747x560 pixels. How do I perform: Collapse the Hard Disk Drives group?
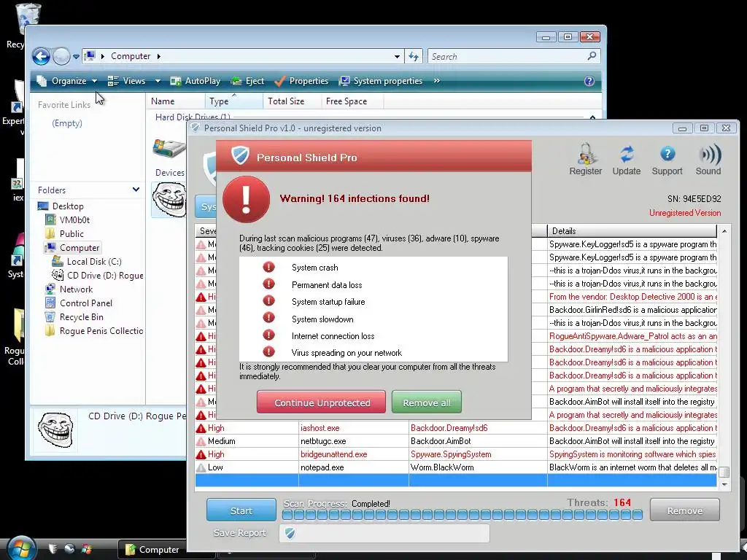(592, 117)
